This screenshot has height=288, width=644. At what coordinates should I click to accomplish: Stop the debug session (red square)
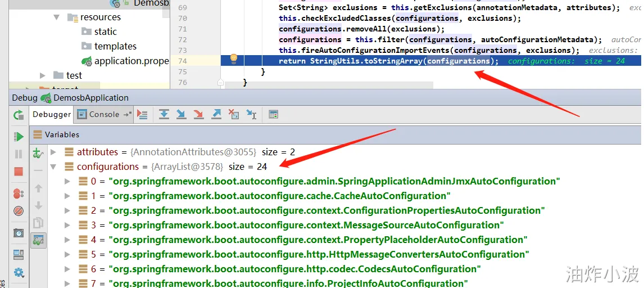click(x=19, y=172)
